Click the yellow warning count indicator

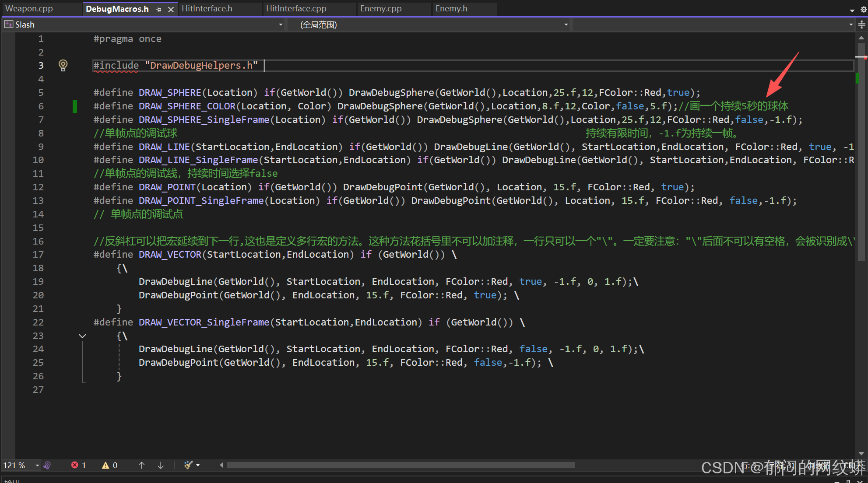tap(109, 465)
